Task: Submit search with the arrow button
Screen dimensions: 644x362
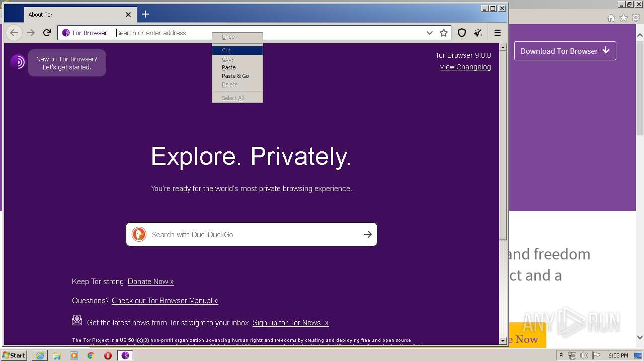Action: [368, 234]
